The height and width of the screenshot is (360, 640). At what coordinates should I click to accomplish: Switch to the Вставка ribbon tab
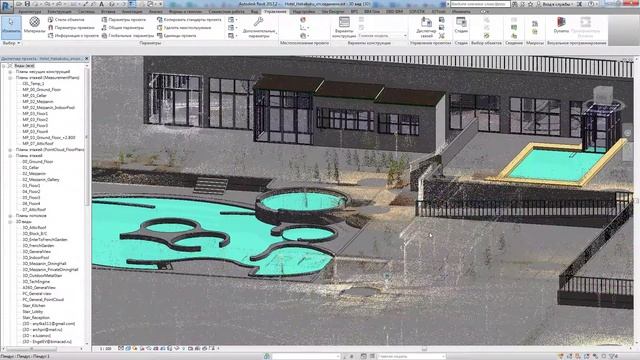(108, 12)
